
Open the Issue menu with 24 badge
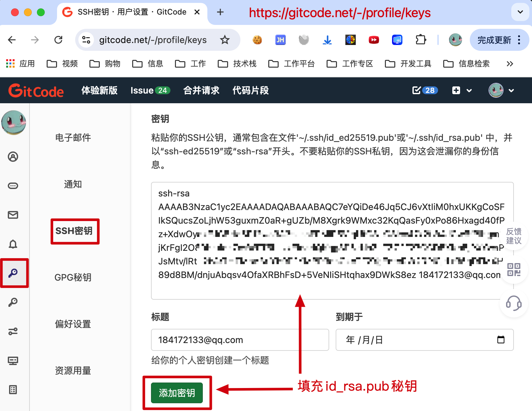tap(150, 90)
